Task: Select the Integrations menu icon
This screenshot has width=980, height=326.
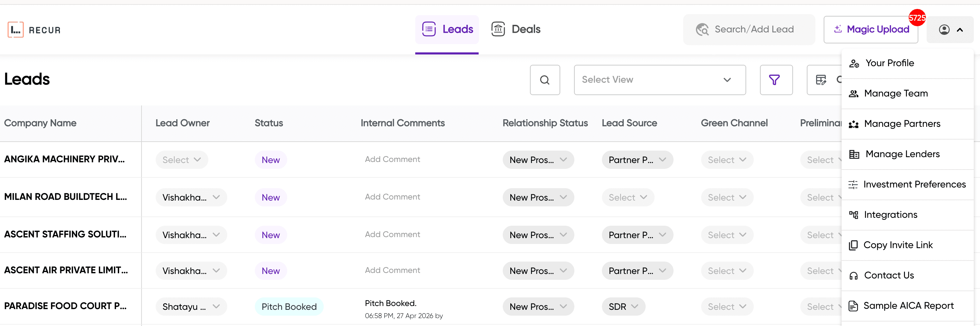Action: point(854,215)
